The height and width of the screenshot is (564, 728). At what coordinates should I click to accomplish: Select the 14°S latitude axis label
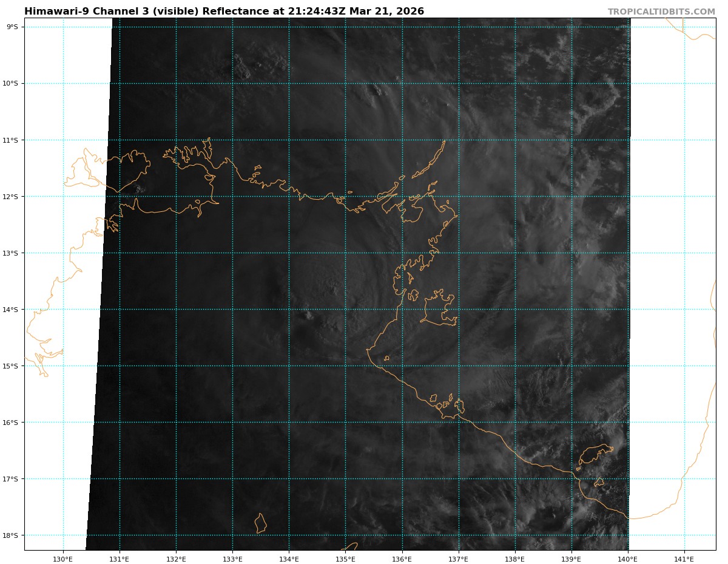click(11, 310)
